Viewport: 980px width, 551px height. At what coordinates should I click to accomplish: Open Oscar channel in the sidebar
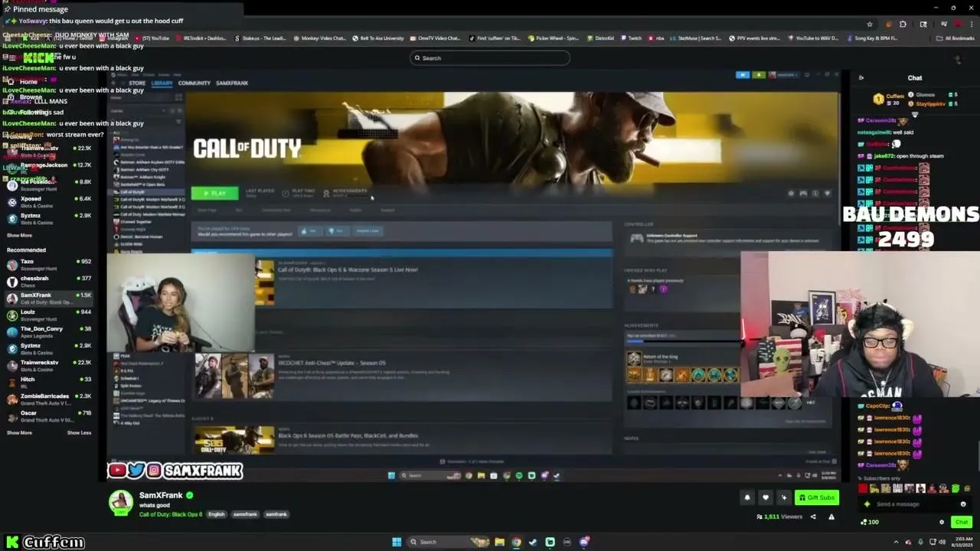point(47,416)
